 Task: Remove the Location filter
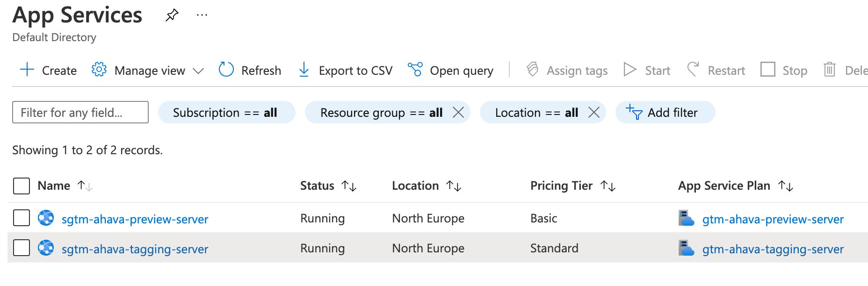[594, 113]
